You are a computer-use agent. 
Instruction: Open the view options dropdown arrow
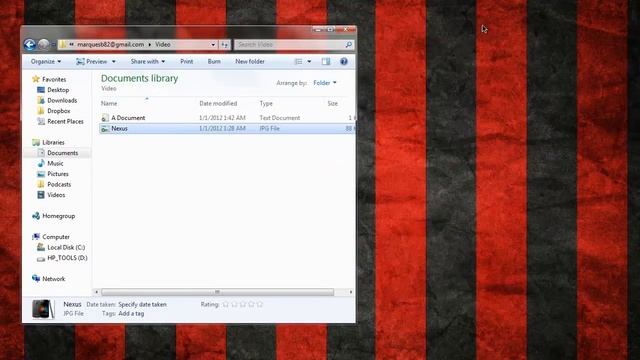point(309,62)
